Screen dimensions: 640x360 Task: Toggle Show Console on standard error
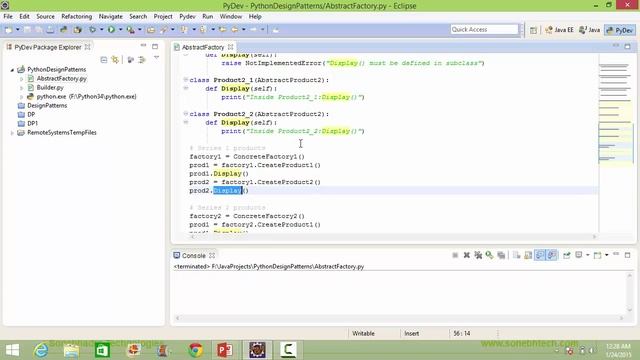click(x=552, y=256)
